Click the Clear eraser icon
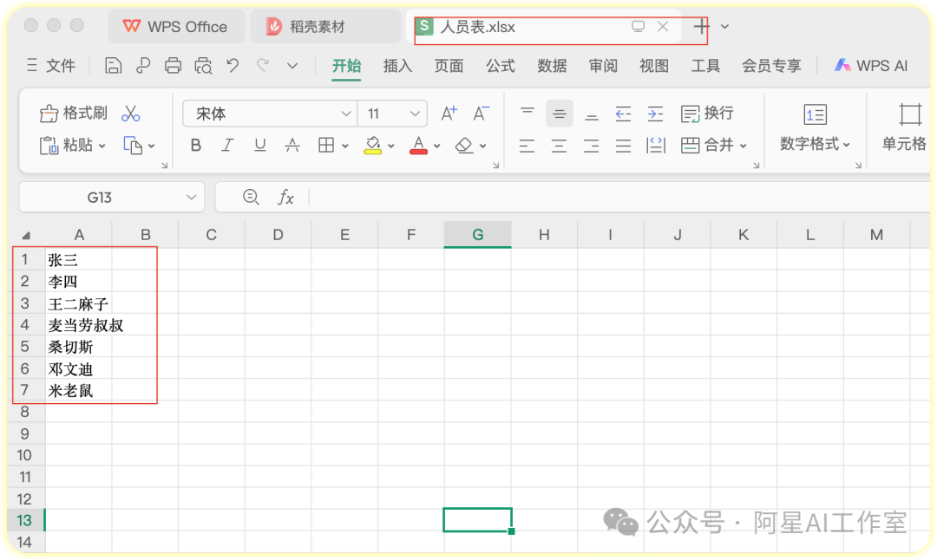 pos(464,145)
